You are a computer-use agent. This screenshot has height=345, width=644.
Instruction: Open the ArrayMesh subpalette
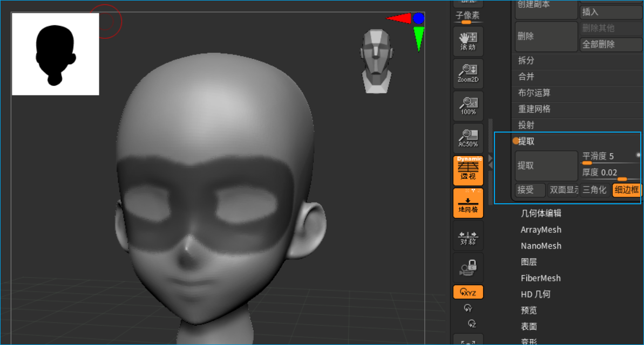point(541,230)
